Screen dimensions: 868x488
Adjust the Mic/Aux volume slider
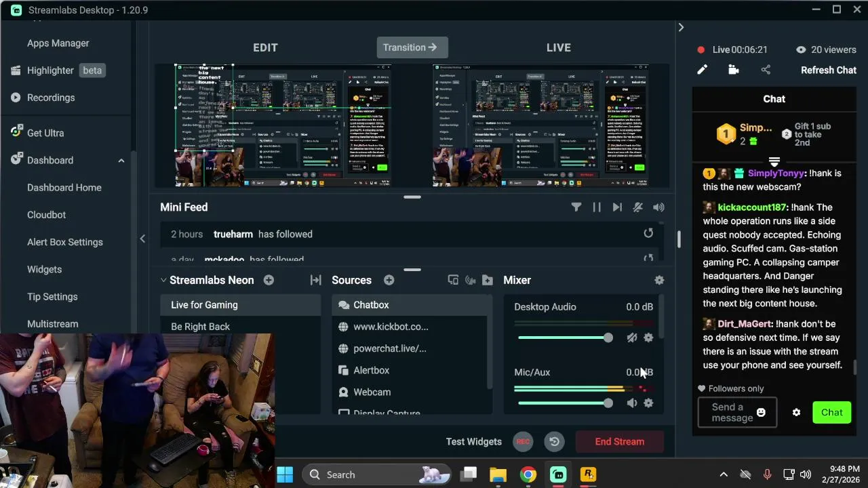click(565, 403)
